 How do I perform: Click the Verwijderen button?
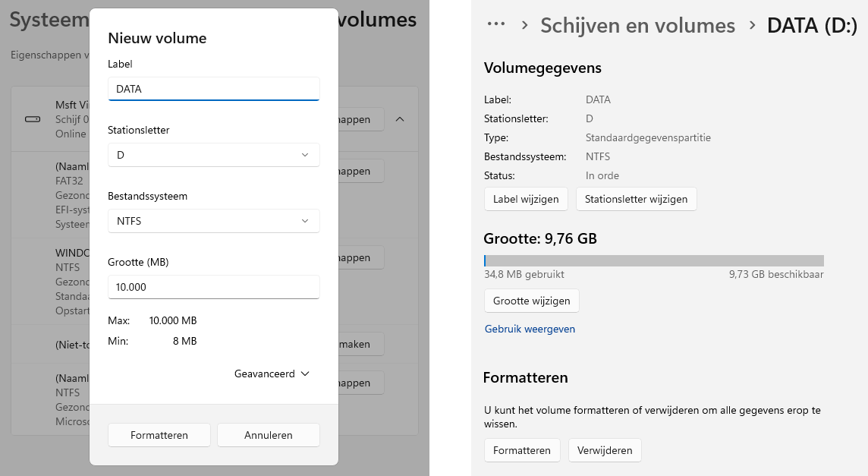click(x=605, y=450)
